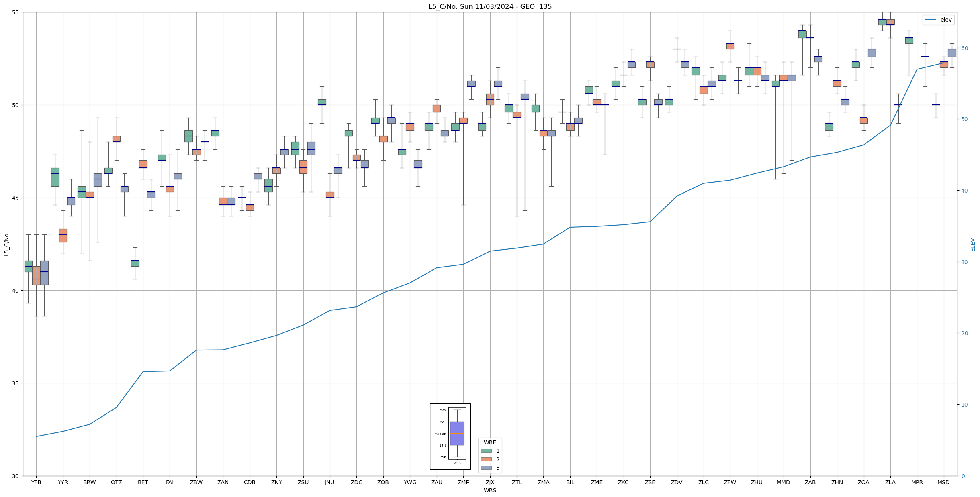Select the WRE 3 blue-gray legend swatch
The image size is (980, 497).
coord(486,468)
